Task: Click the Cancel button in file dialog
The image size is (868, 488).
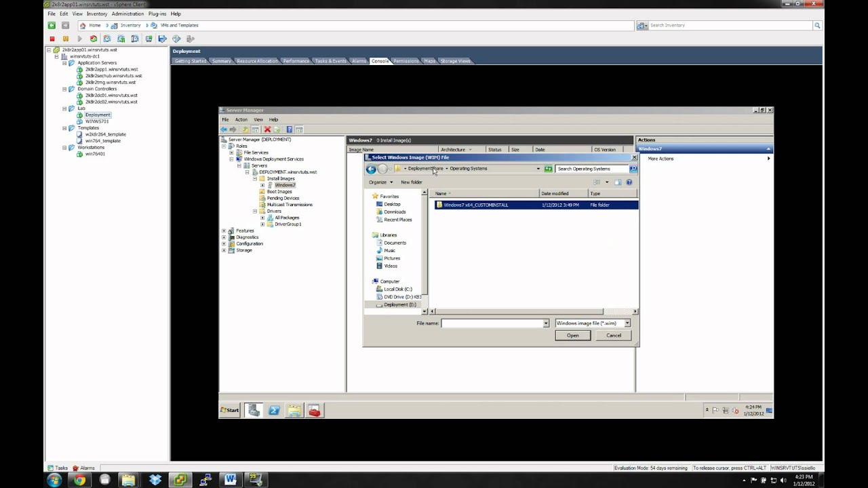Action: pos(614,335)
